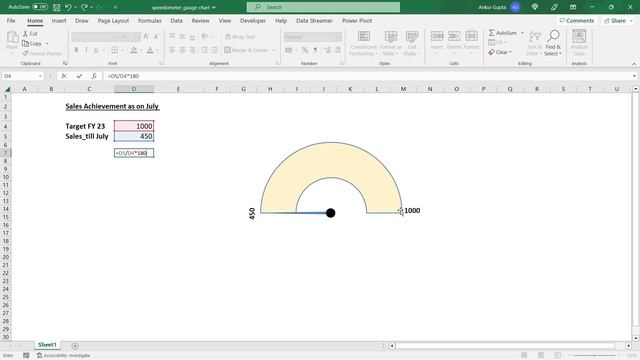Screen dimensions: 640x360
Task: Click the Share button
Action: pyautogui.click(x=615, y=20)
